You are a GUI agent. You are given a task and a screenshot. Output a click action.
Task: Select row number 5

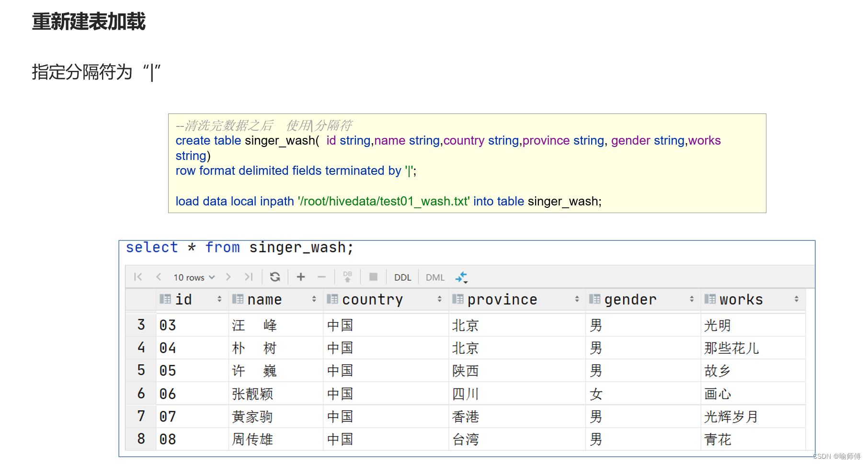coord(141,370)
